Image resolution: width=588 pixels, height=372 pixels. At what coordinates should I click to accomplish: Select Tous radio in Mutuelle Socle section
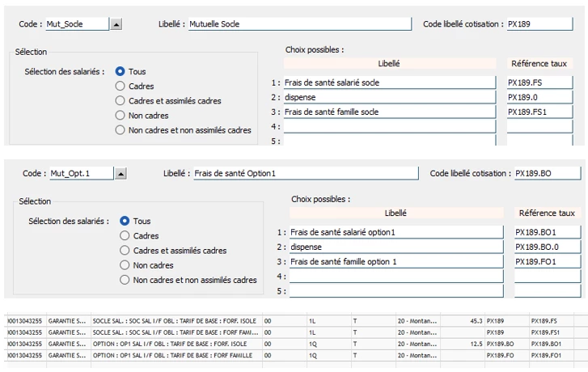click(x=121, y=72)
